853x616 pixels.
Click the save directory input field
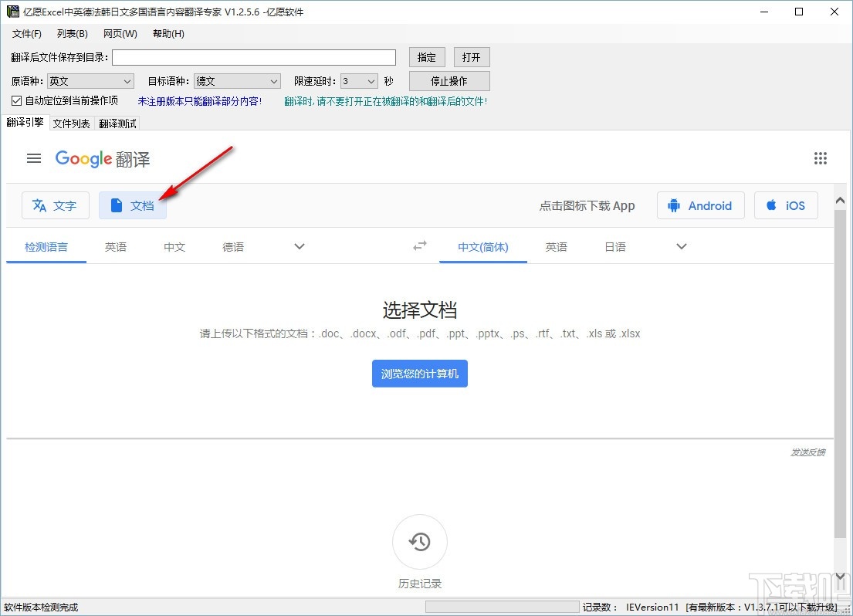click(253, 56)
